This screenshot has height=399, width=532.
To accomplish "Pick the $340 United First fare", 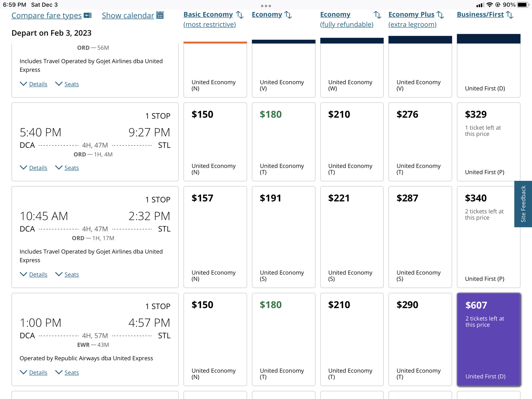I will [489, 237].
